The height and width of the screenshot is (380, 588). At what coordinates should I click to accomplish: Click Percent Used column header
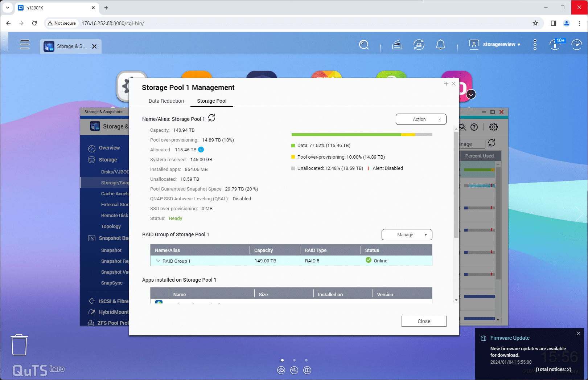[480, 156]
